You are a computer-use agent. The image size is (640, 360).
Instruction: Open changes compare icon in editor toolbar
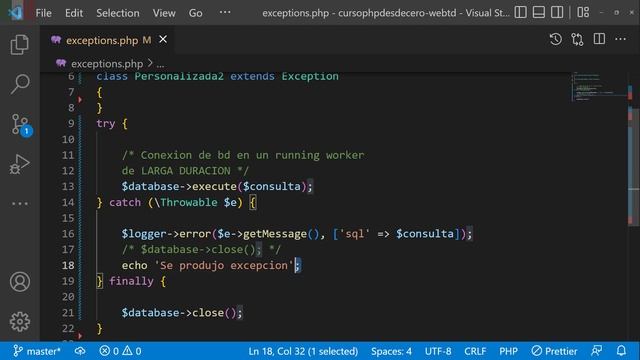coord(577,39)
